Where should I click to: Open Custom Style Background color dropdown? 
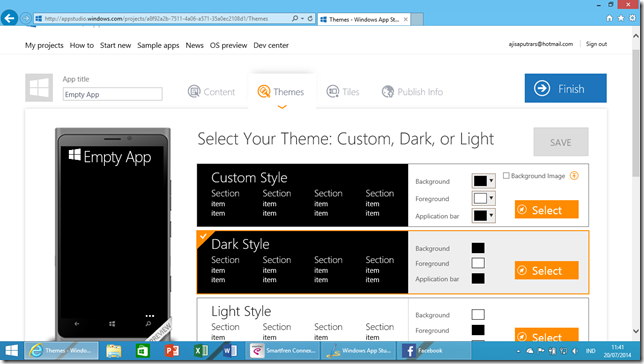point(483,181)
